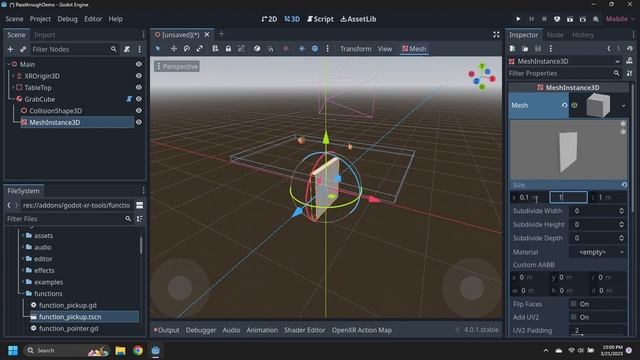This screenshot has height=360, width=640.
Task: Open the Editor menu
Action: pos(93,19)
